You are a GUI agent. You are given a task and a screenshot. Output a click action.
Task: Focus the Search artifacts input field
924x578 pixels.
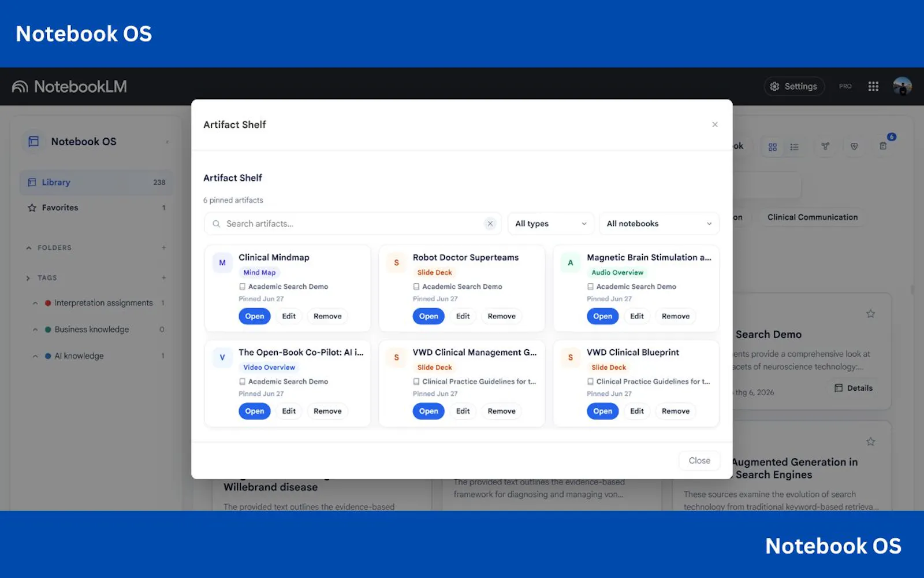pos(352,224)
